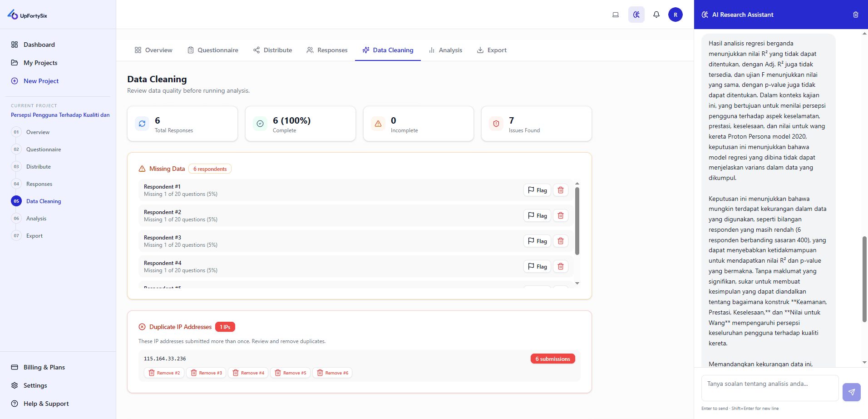Go to step 07 Export
Viewport: 868px width, 419px height.
(27, 236)
